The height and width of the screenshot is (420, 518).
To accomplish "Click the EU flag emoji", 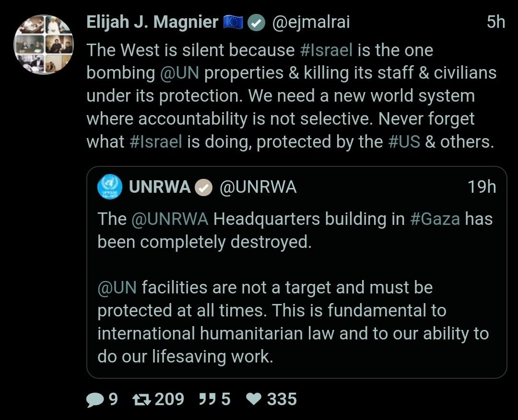I will (234, 23).
